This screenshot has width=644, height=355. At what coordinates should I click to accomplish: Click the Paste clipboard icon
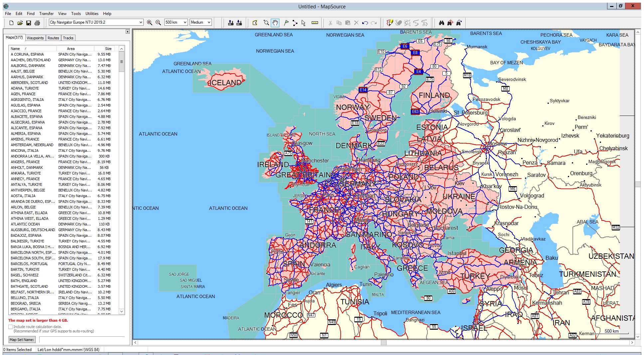pos(348,23)
